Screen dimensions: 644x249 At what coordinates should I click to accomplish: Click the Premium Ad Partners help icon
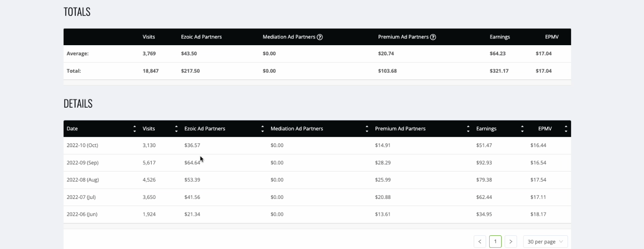[x=433, y=37]
